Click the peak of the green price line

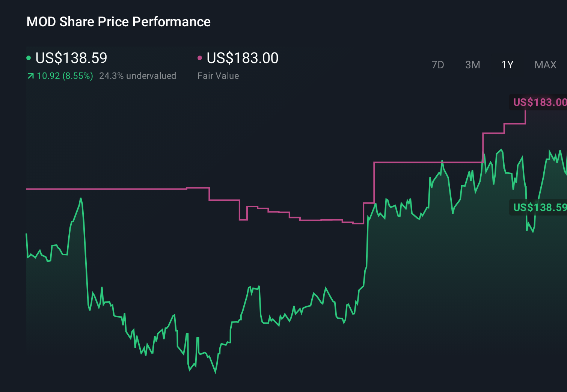pyautogui.click(x=501, y=149)
